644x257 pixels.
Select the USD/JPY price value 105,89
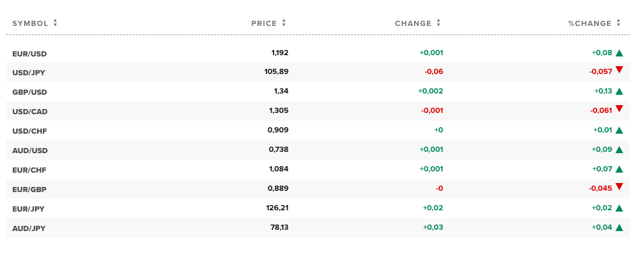pyautogui.click(x=276, y=72)
